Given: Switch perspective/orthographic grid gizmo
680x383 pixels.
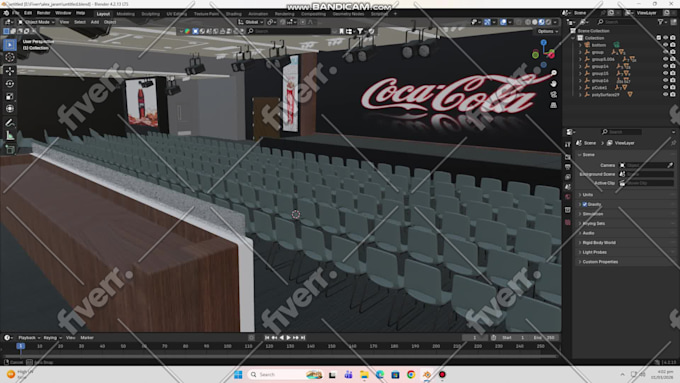Looking at the screenshot, I should click(554, 105).
